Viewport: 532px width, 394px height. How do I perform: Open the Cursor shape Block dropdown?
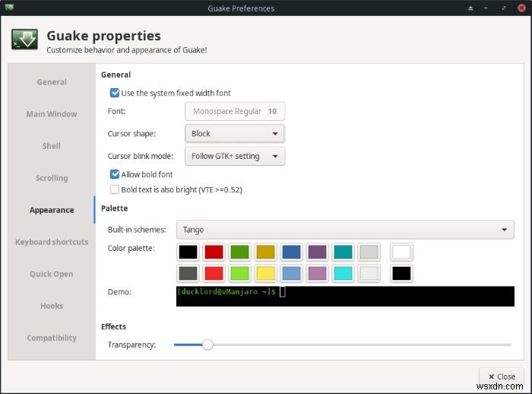[235, 133]
